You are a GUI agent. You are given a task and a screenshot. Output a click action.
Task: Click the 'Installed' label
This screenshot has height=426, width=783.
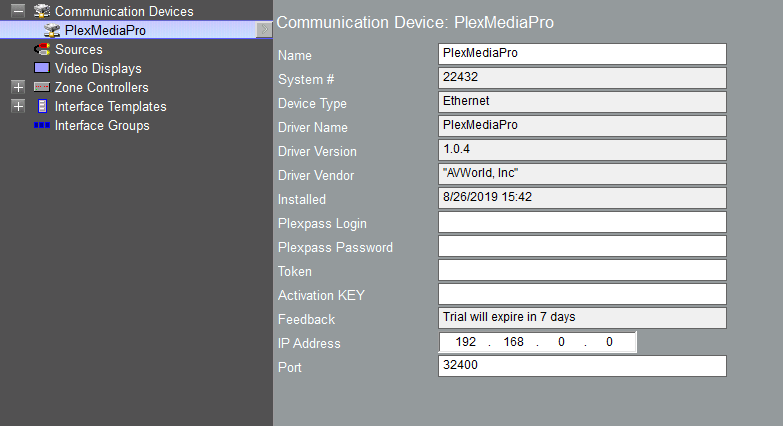click(x=302, y=199)
